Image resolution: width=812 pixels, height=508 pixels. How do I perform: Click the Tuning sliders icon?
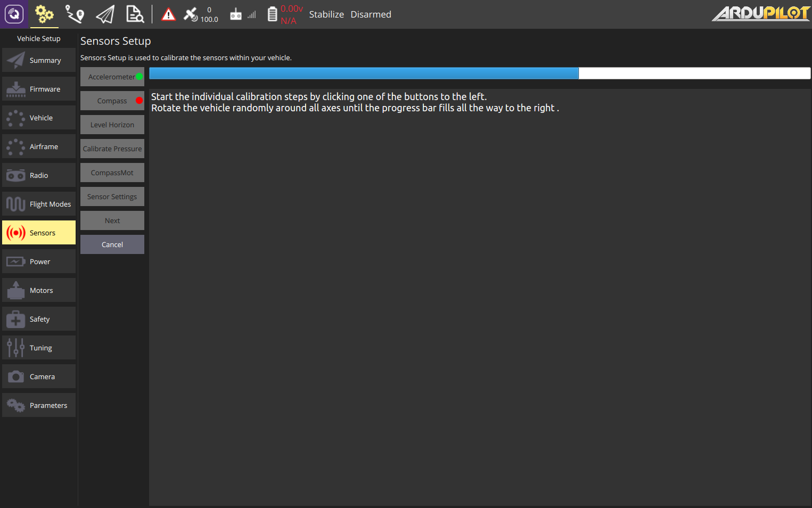pos(16,348)
